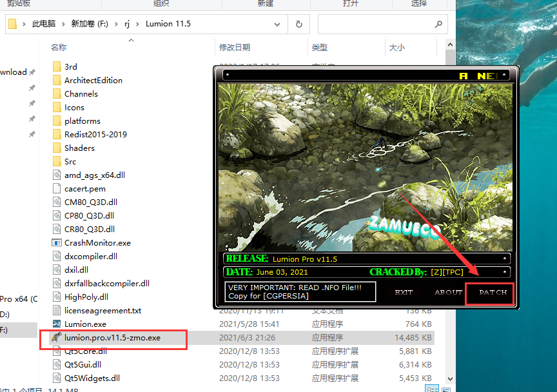Click 此电脑 in the address path

point(44,24)
